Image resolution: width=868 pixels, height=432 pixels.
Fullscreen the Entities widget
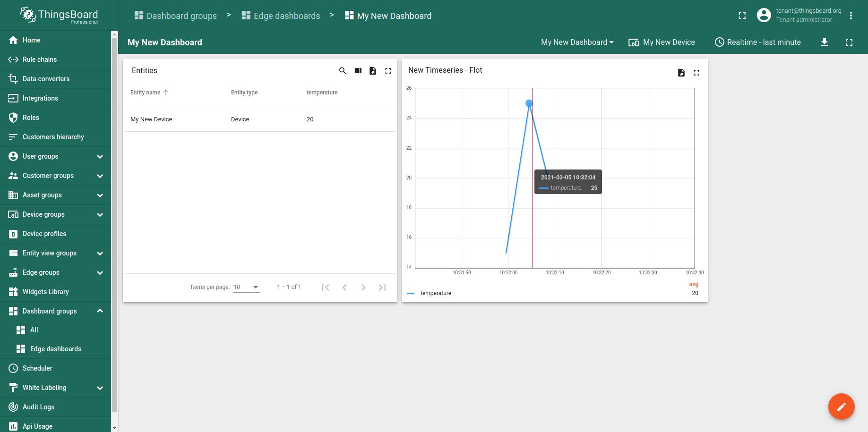coord(388,71)
